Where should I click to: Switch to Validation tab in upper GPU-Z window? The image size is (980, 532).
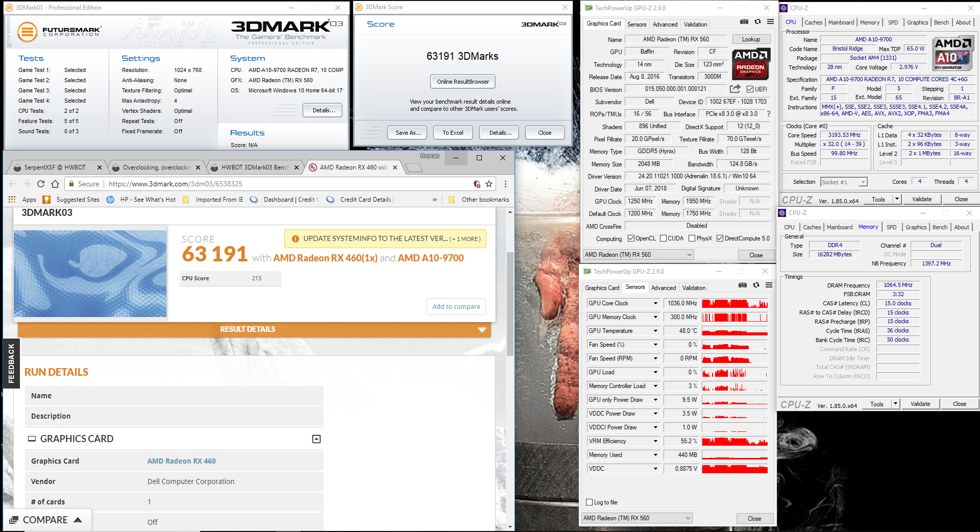[x=696, y=25]
